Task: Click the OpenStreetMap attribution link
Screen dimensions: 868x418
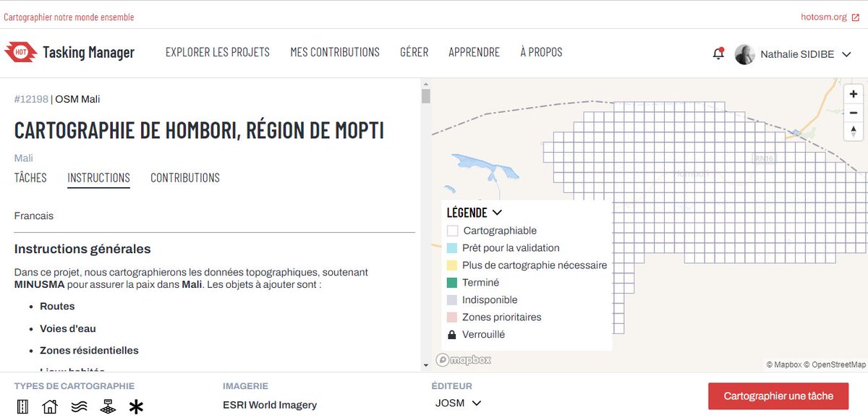Action: click(x=835, y=365)
